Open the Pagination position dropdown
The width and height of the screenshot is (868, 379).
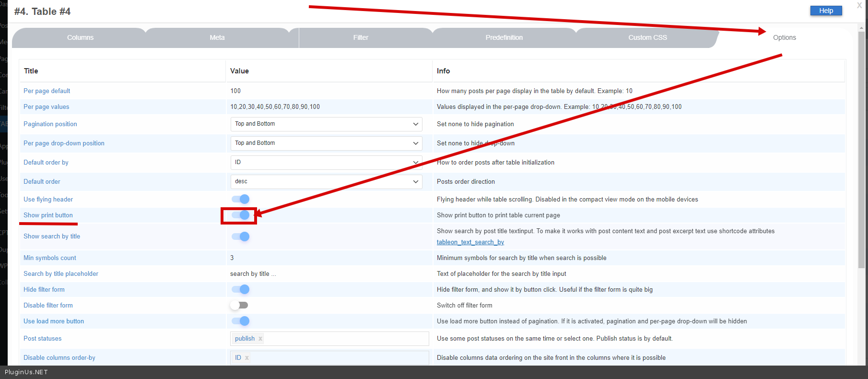point(326,124)
